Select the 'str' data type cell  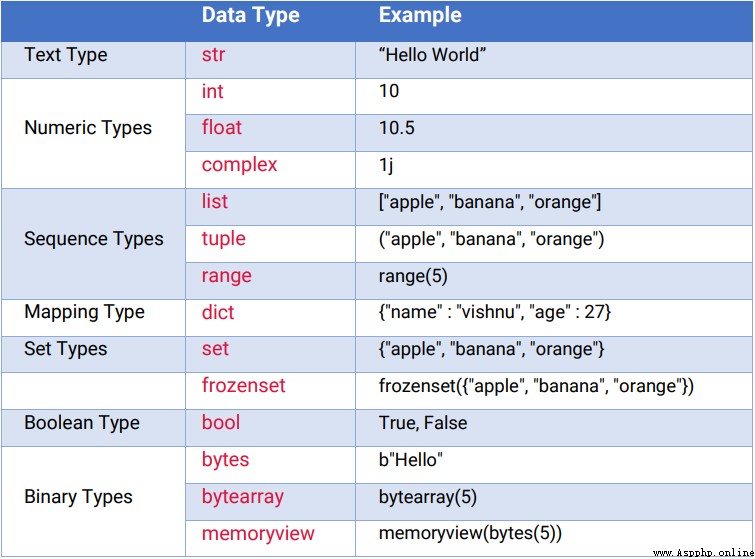pyautogui.click(x=270, y=60)
